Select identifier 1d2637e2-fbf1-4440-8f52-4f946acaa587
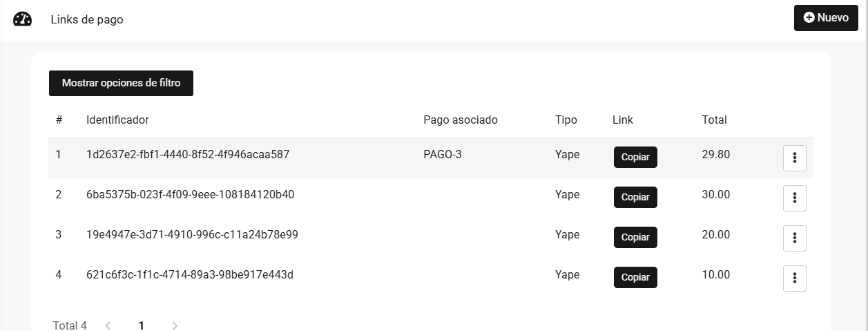 (188, 155)
